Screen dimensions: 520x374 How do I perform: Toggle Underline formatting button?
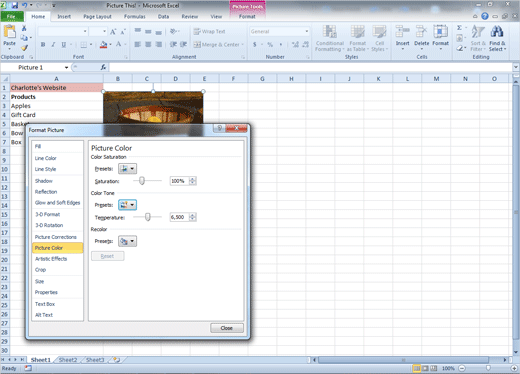pyautogui.click(x=63, y=44)
